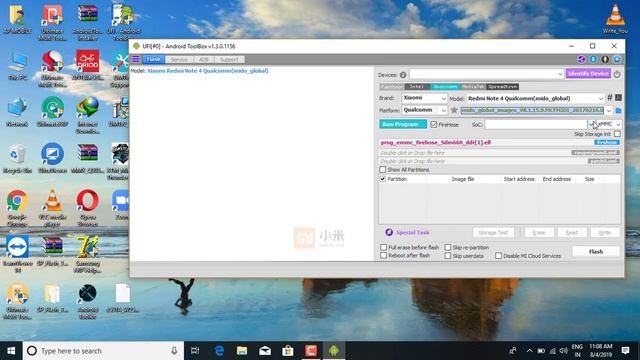Screen dimensions: 640x360
Task: Open the notification center on the taskbar
Action: pos(625,351)
